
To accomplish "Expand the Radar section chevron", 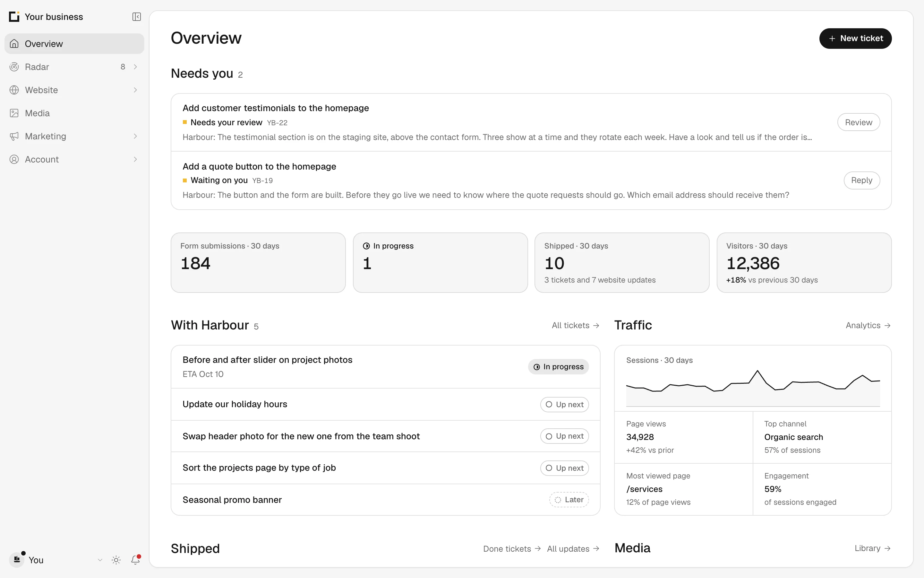I will click(x=135, y=67).
